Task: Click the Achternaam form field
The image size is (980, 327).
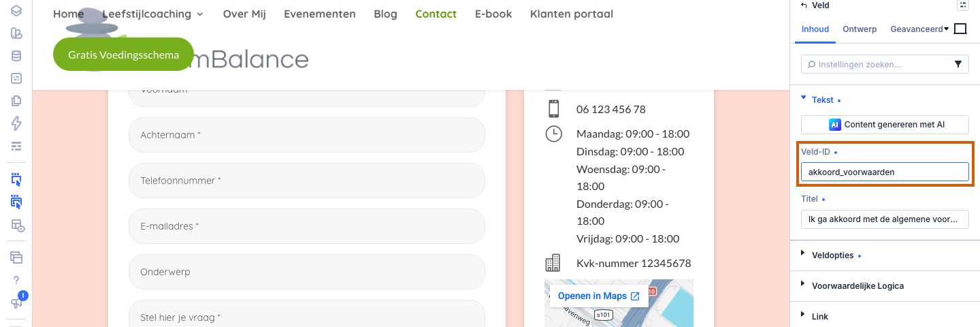Action: click(307, 135)
